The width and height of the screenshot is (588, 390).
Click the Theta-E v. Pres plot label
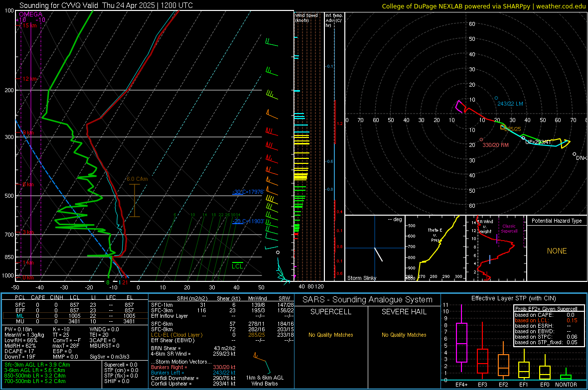point(435,235)
